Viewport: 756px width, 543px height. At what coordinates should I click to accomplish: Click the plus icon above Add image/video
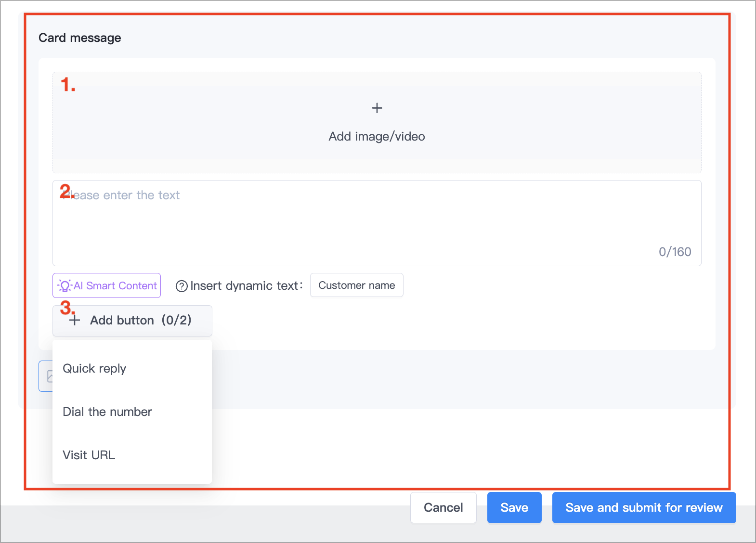click(x=377, y=108)
